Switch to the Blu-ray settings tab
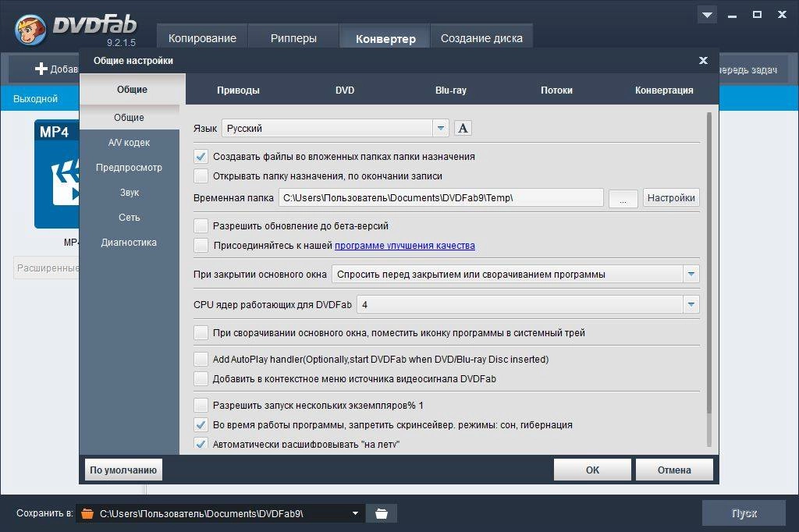The height and width of the screenshot is (532, 799). click(450, 90)
